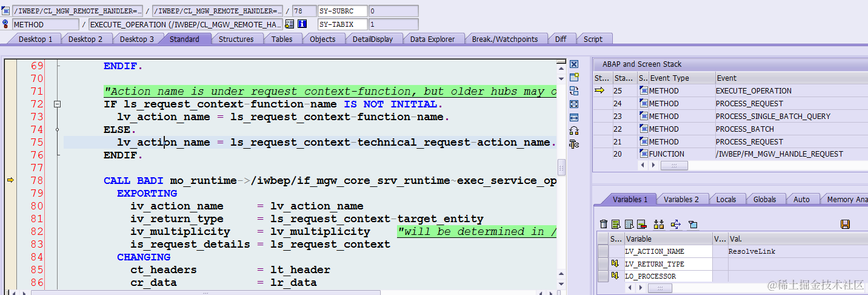Click the Full Screen tool icon
868x295 pixels.
[574, 104]
